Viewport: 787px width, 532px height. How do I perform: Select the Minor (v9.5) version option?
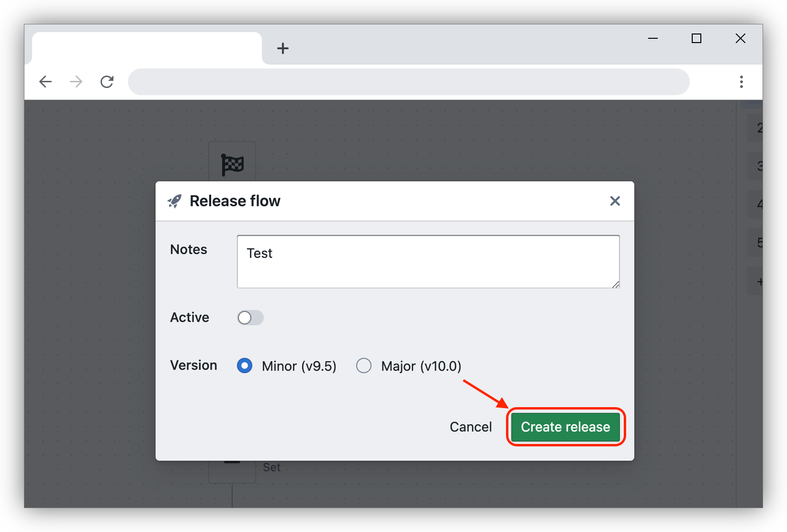click(x=244, y=366)
